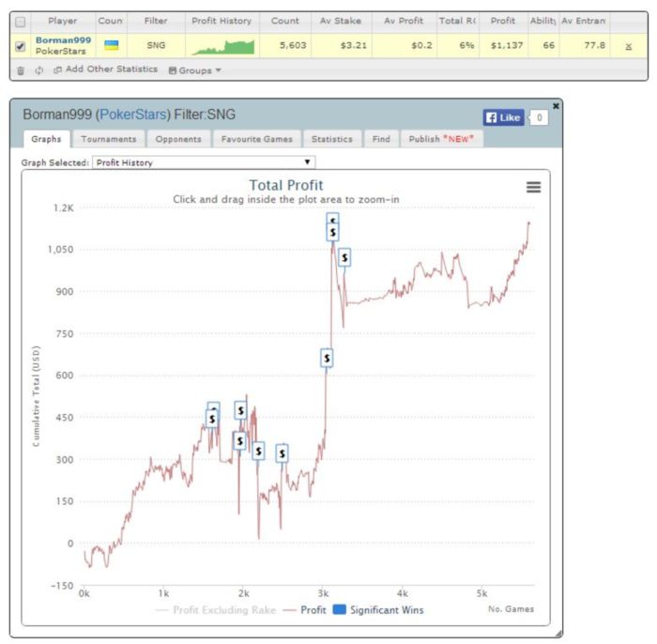Switch to the Statistics tab
Image resolution: width=657 pixels, height=644 pixels.
[x=332, y=139]
